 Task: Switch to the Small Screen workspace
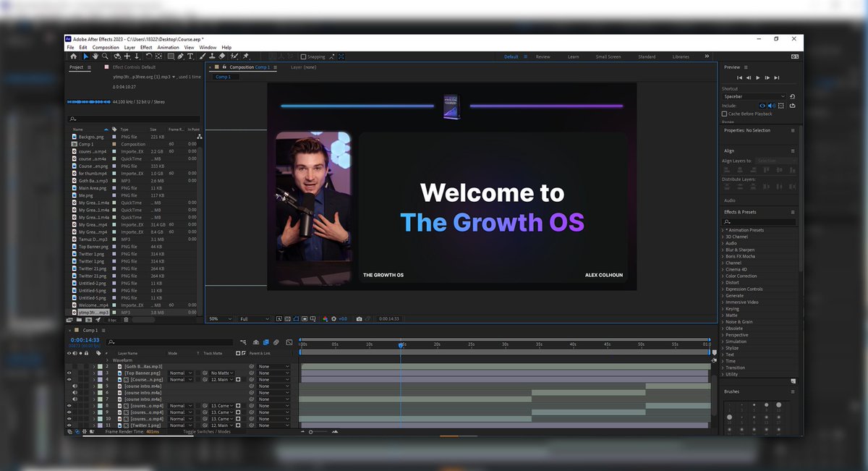(608, 56)
